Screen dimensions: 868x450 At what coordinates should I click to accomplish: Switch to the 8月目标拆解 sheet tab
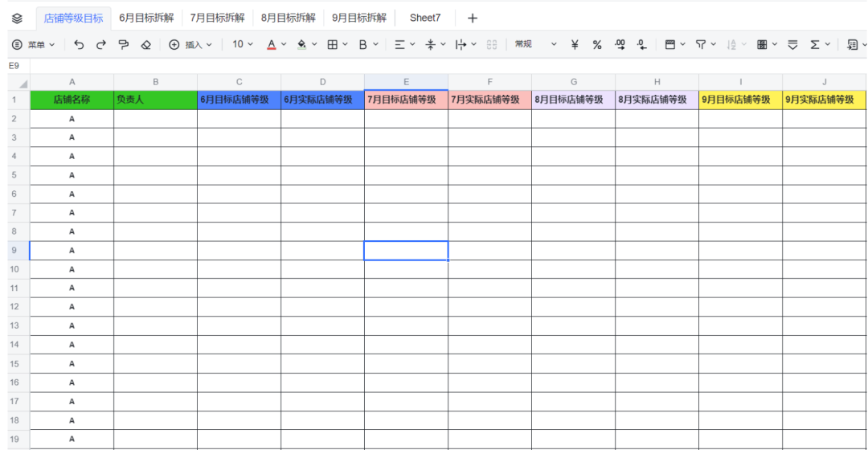click(x=289, y=18)
